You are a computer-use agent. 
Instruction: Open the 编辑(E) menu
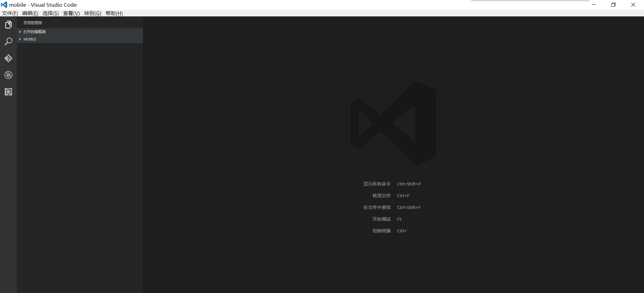coord(30,13)
